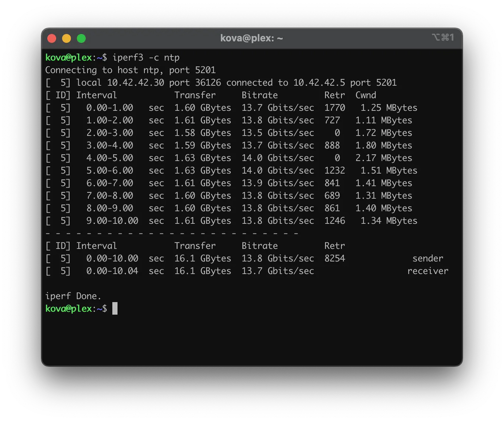Click the Cwnd value '1.11 MBytes'
Image resolution: width=504 pixels, height=421 pixels.
point(384,120)
